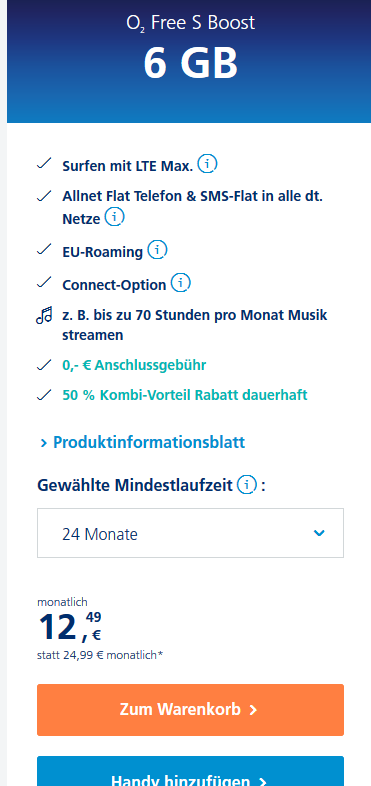Click checkmark beside 0,- € Anschlussgebühr
Image resolution: width=371 pixels, height=786 pixels.
[44, 365]
